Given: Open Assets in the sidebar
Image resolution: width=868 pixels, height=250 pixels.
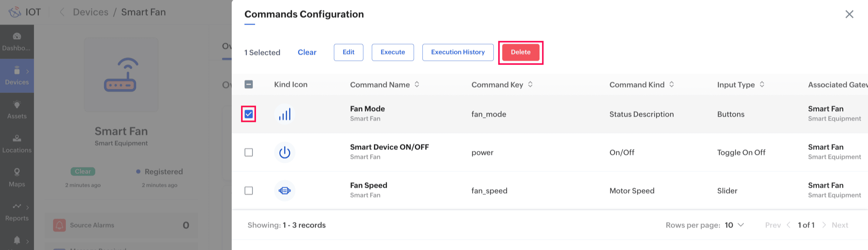Looking at the screenshot, I should tap(17, 110).
